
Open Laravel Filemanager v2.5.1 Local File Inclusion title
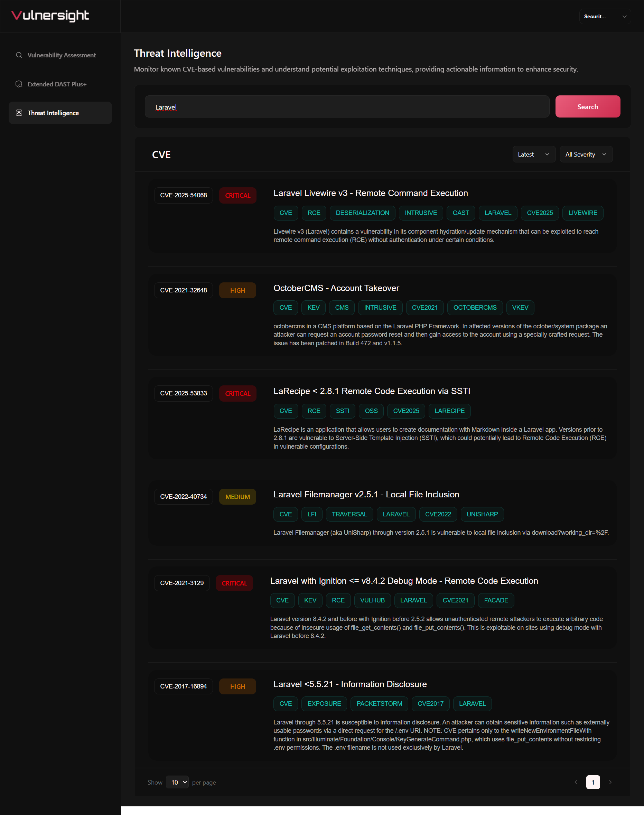[x=366, y=494]
